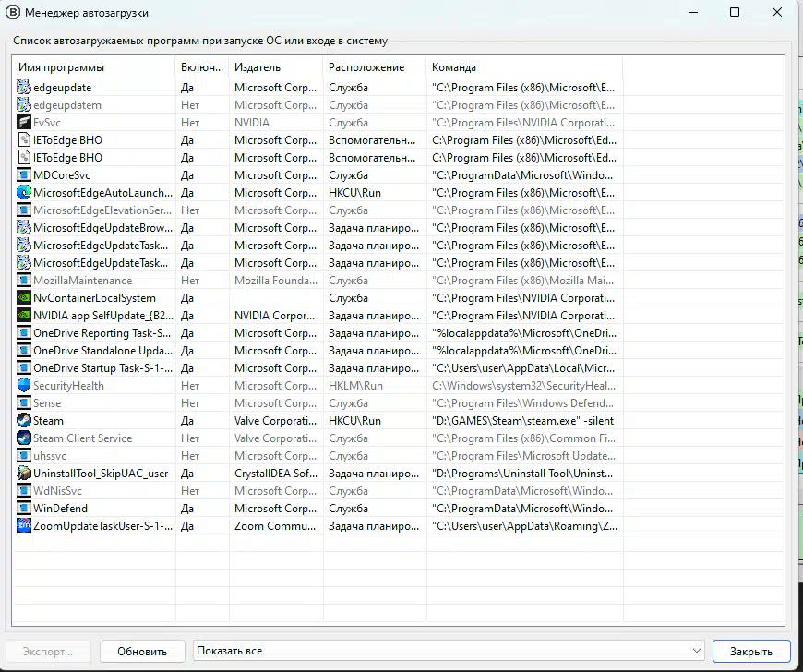The width and height of the screenshot is (803, 672).
Task: Select the SecurityHealth entry name
Action: coord(68,386)
